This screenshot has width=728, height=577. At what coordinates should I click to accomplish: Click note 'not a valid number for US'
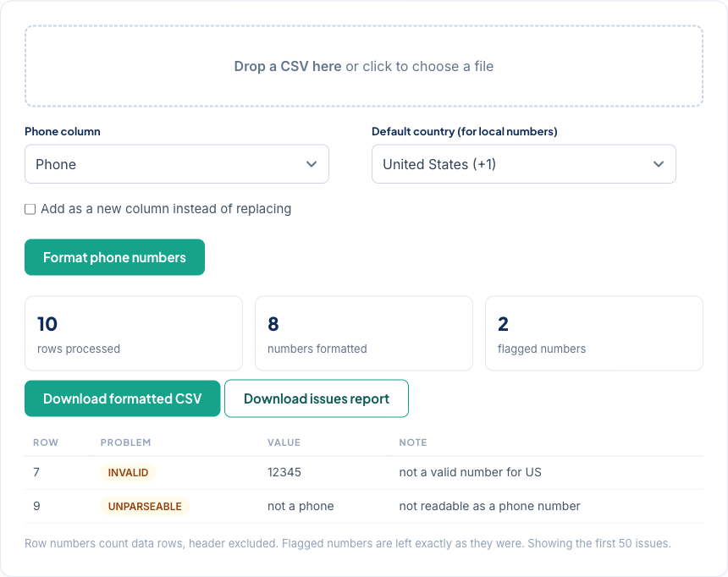[x=471, y=472]
